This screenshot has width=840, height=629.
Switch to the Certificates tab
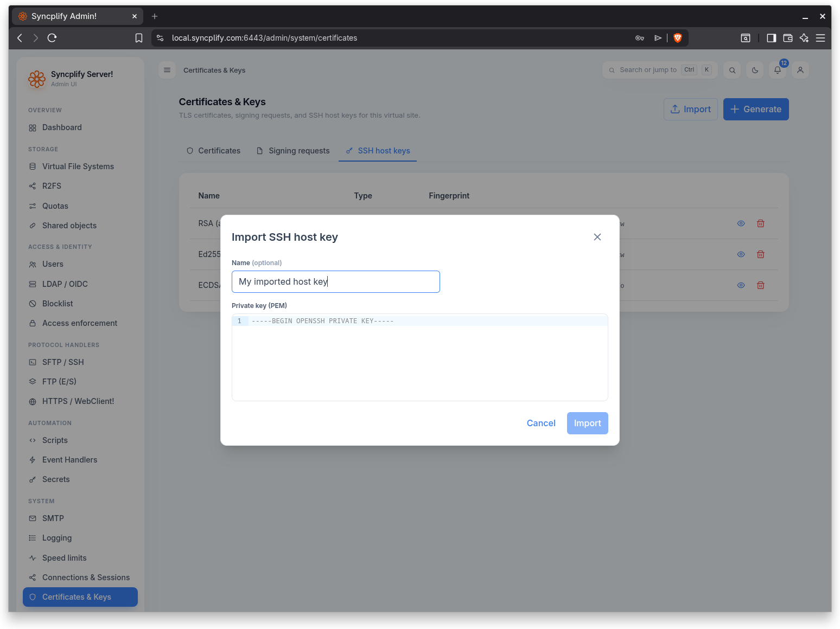[214, 151]
